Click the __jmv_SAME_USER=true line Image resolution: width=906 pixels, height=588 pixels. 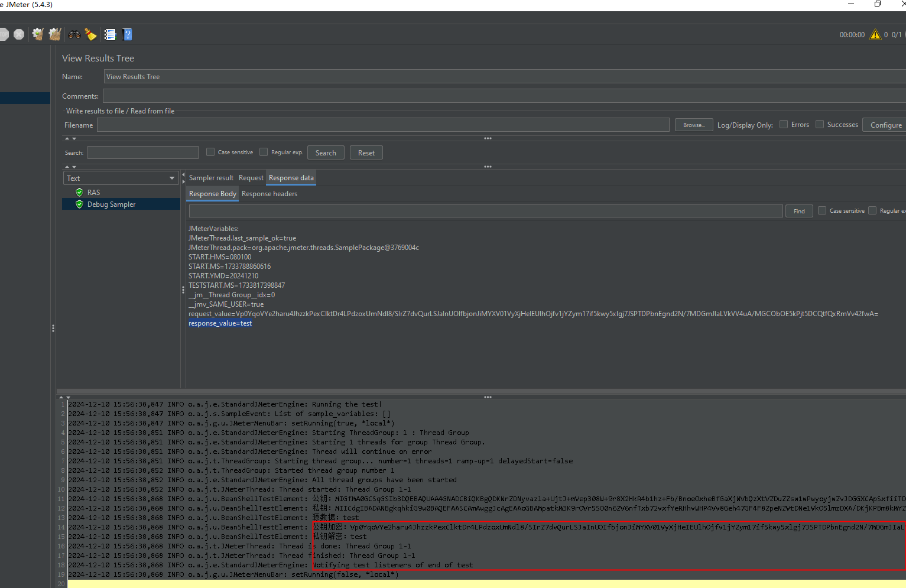point(226,304)
